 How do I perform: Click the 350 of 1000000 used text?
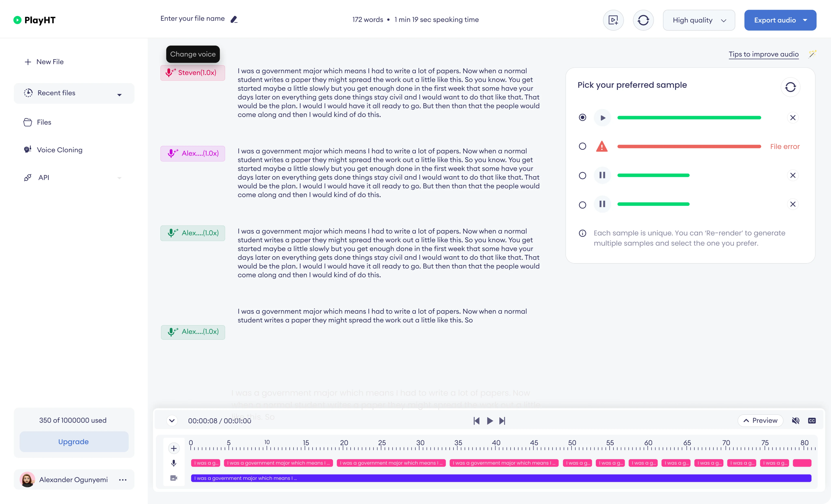(x=73, y=420)
